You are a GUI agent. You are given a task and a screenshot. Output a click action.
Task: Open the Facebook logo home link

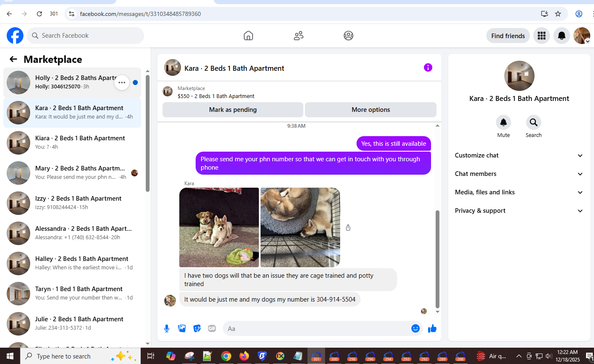click(x=15, y=36)
